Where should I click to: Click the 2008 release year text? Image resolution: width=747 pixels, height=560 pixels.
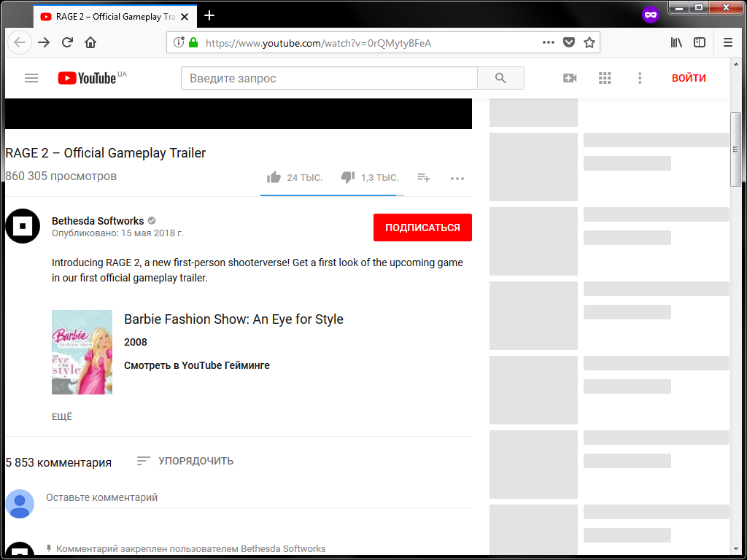(x=135, y=342)
